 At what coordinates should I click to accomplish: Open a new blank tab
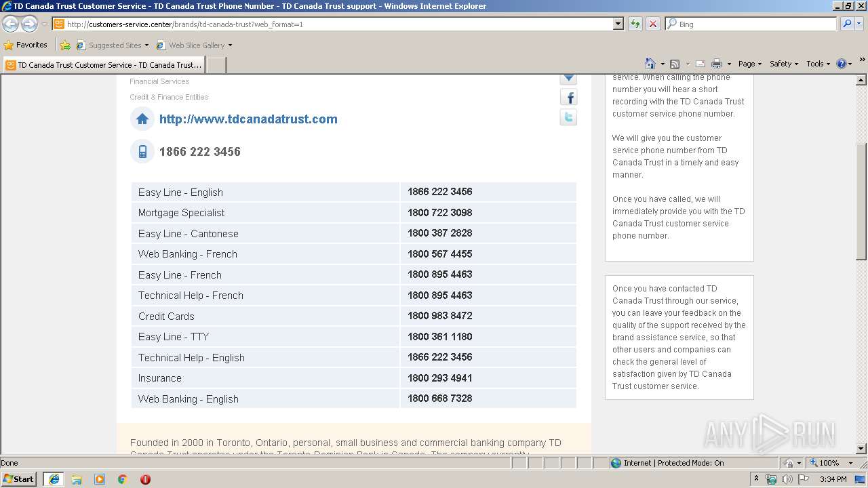(x=216, y=65)
